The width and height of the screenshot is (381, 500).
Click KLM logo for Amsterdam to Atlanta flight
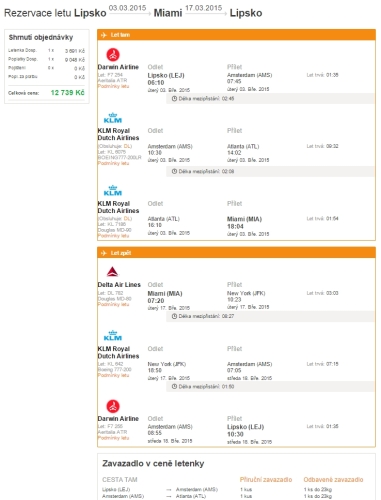113,118
